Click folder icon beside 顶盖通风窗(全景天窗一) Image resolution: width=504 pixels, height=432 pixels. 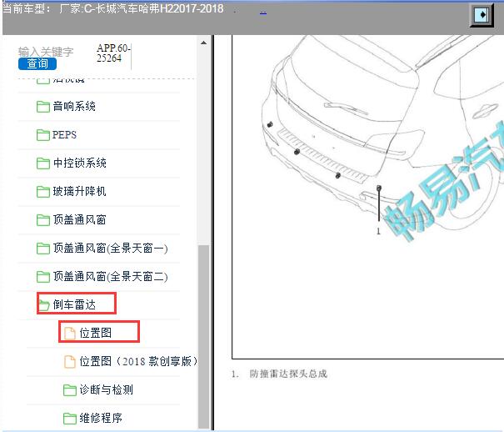[x=43, y=249]
